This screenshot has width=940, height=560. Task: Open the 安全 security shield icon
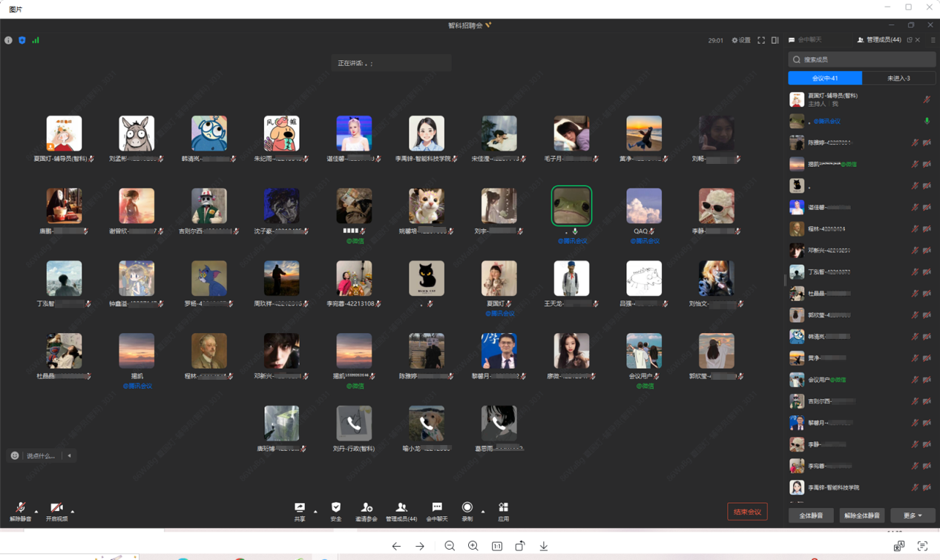(x=336, y=508)
